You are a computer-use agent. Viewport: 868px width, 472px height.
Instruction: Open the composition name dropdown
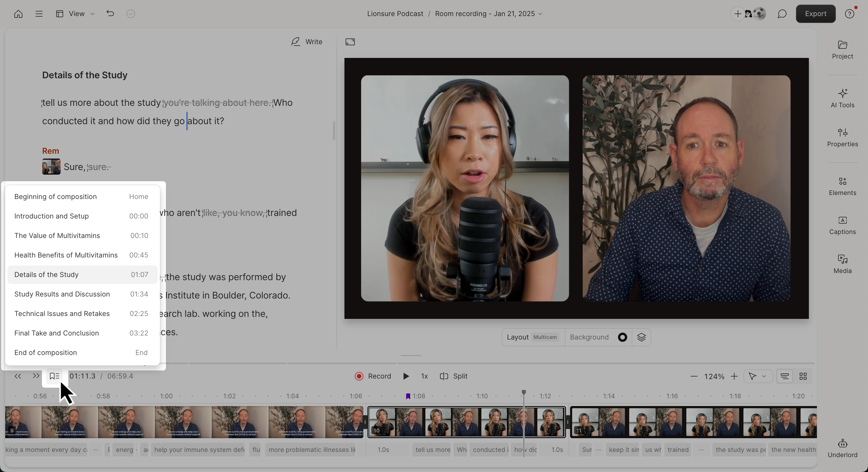coord(489,14)
